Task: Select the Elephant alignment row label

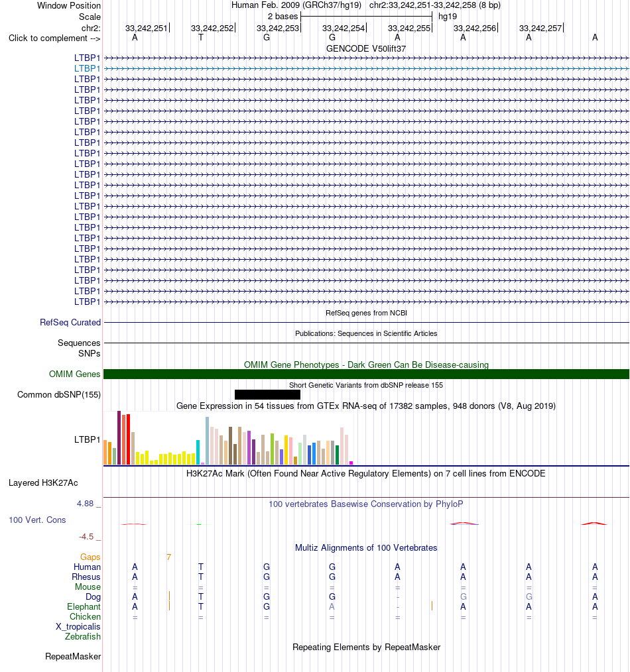Action: coord(84,607)
